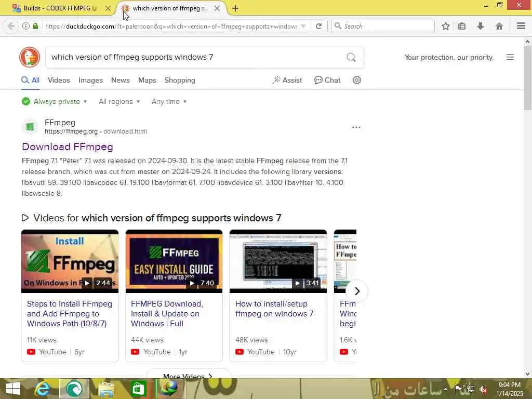Open the Download FFmpeg result link
The width and height of the screenshot is (532, 399).
[x=68, y=147]
